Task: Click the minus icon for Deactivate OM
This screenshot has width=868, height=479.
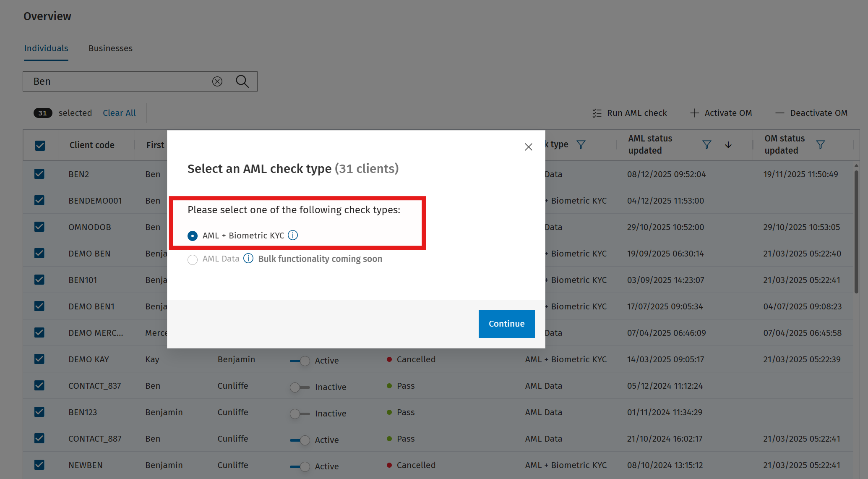Action: pos(779,113)
